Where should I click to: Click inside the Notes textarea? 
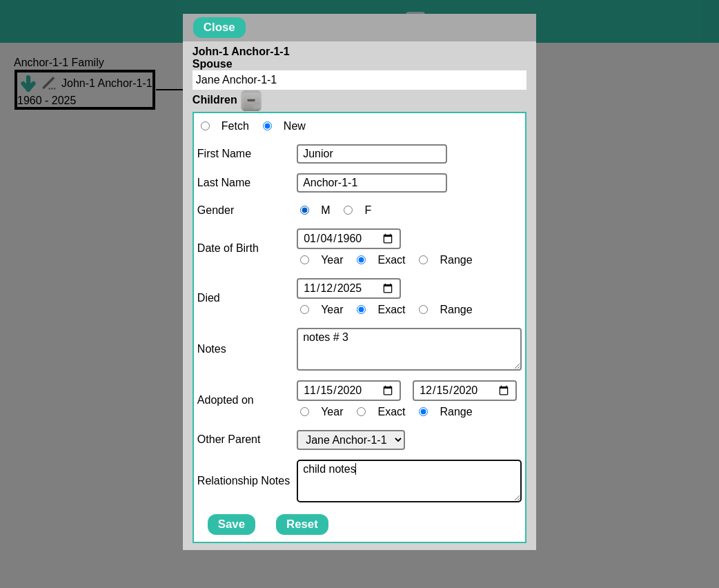408,349
